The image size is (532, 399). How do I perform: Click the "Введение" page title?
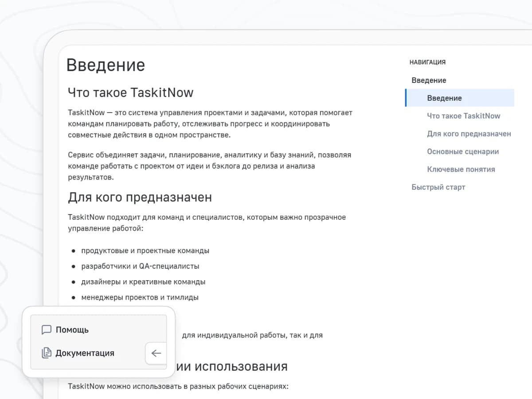tap(106, 65)
